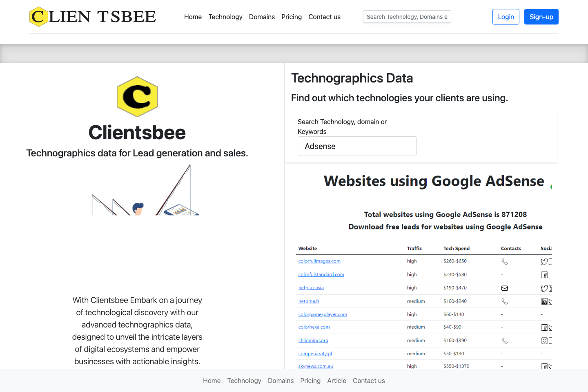This screenshot has width=588, height=392.
Task: Select Article in the footer menu
Action: pos(336,381)
